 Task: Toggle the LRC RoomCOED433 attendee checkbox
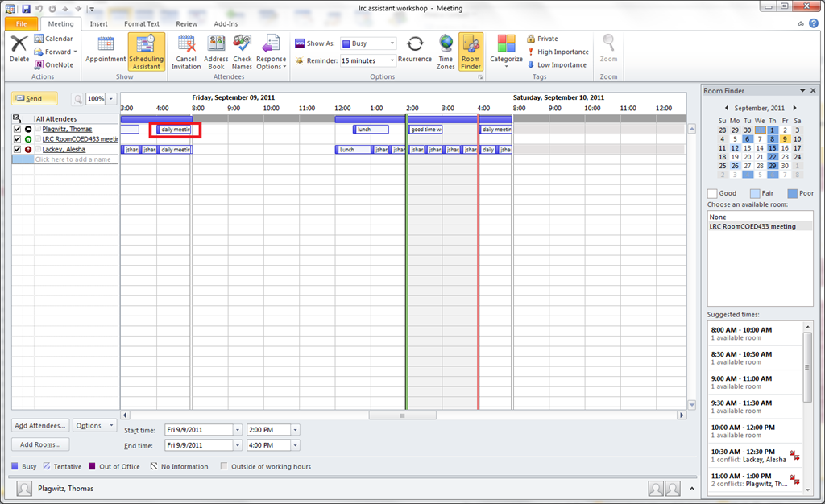18,139
